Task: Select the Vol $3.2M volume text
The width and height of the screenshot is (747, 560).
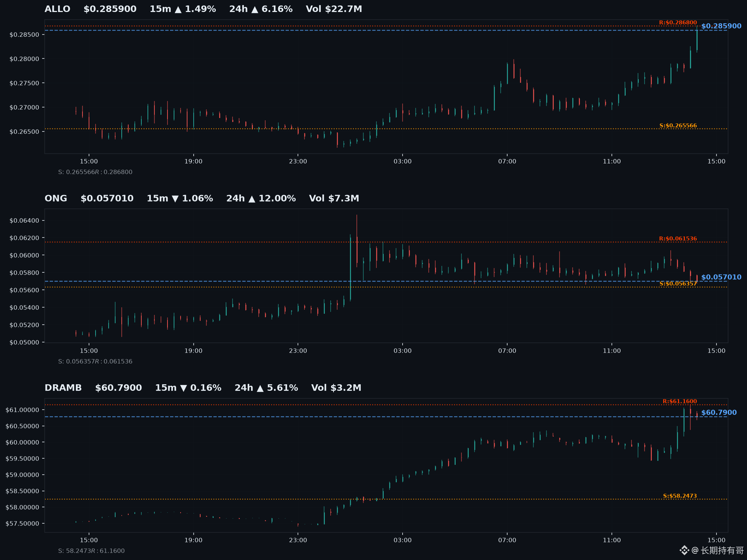Action: (336, 388)
